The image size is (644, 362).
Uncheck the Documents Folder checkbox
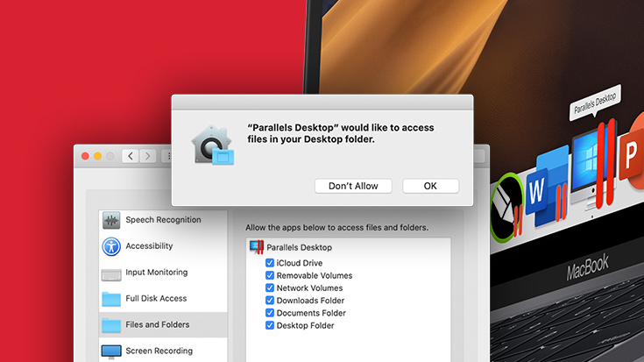[270, 313]
